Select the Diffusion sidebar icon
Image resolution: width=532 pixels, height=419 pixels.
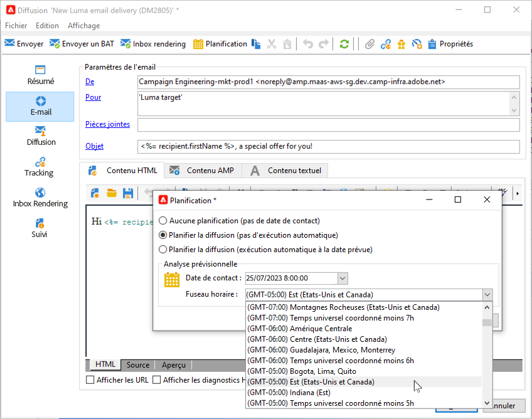[41, 136]
